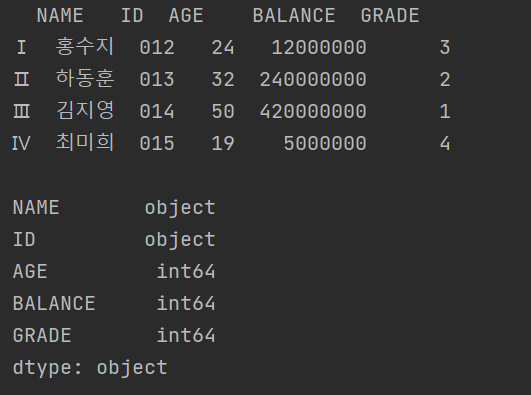Image resolution: width=531 pixels, height=395 pixels.
Task: Click grade value 2 for 하동훈
Action: point(445,80)
